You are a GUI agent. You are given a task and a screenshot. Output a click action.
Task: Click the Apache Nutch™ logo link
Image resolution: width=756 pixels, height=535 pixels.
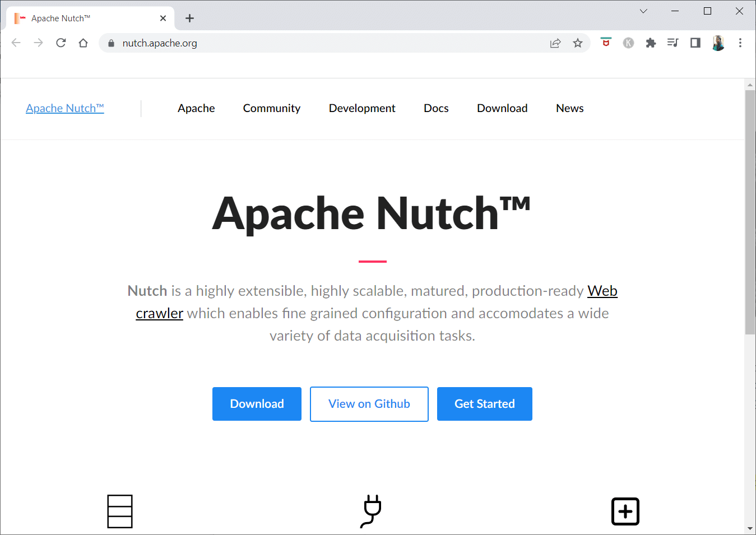(65, 108)
